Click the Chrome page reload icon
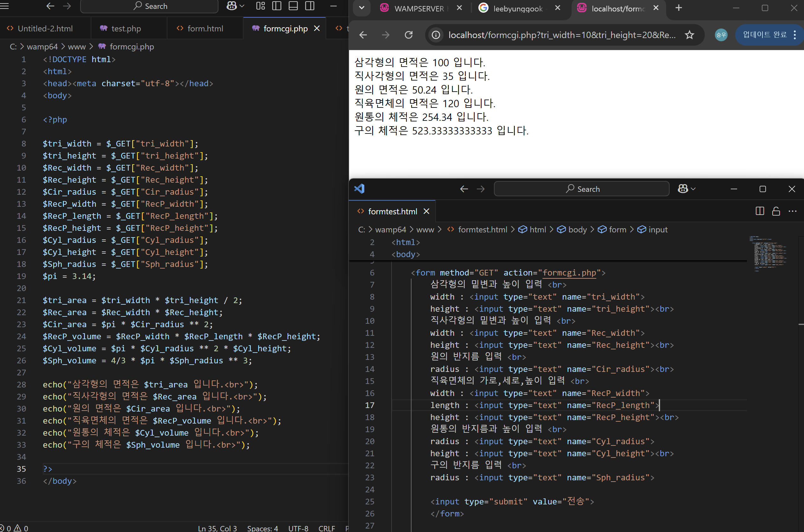 (x=409, y=35)
